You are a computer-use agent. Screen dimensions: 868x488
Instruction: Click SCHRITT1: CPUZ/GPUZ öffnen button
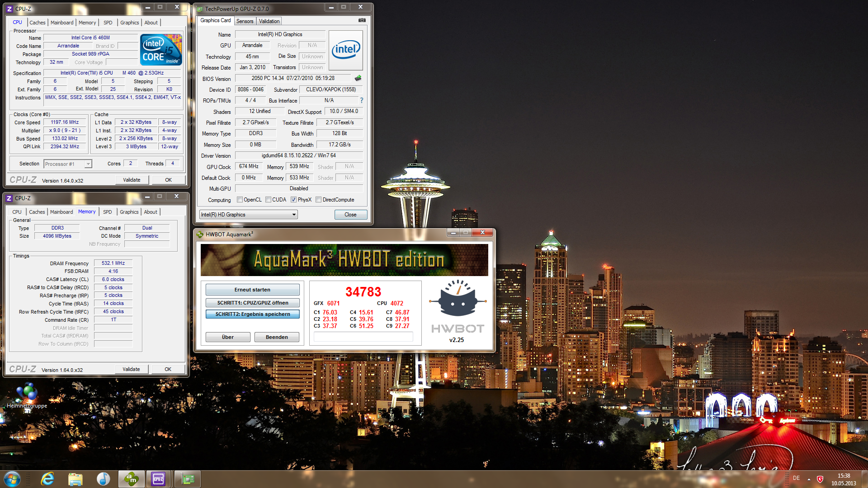[252, 303]
